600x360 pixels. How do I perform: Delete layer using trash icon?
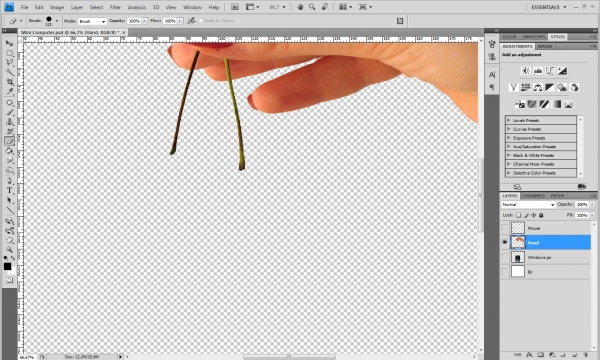coord(585,355)
